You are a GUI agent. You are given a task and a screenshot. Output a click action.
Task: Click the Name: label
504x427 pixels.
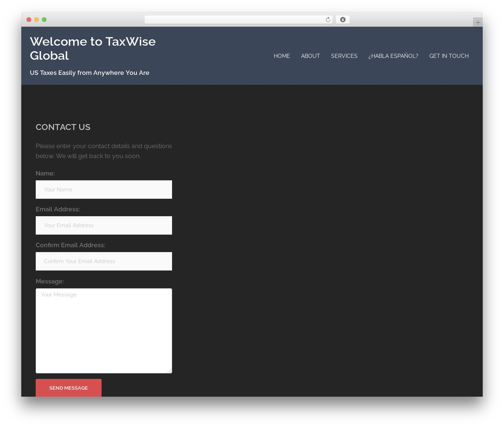point(45,173)
